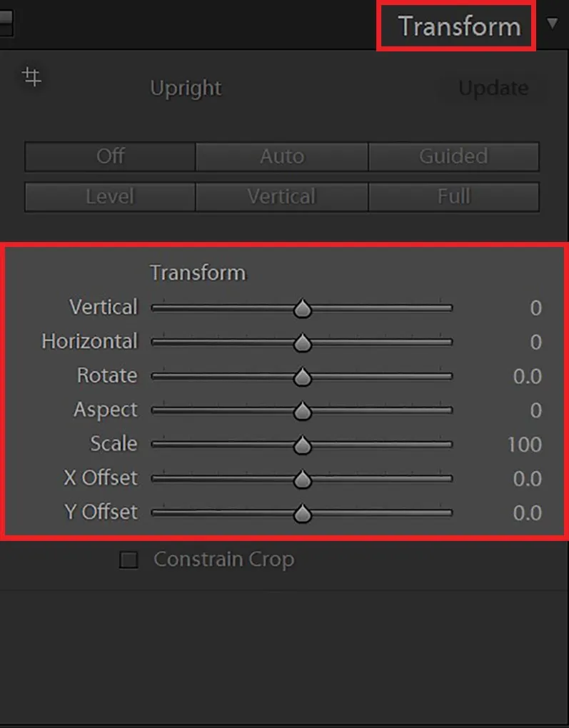The image size is (569, 728).
Task: Apply Full upright correction
Action: pyautogui.click(x=453, y=196)
